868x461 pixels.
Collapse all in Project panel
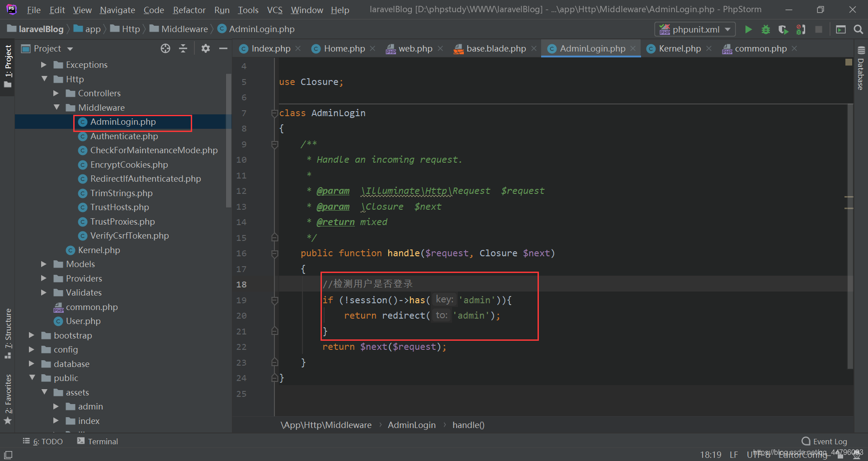[x=183, y=48]
